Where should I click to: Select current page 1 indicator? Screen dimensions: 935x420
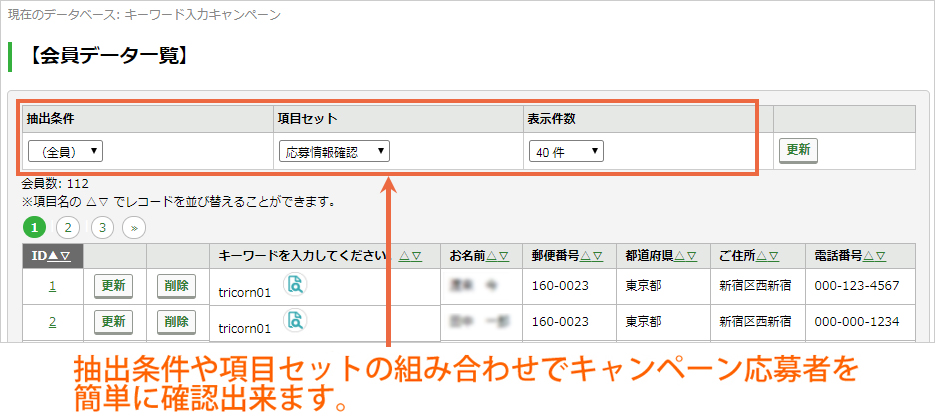pos(34,227)
